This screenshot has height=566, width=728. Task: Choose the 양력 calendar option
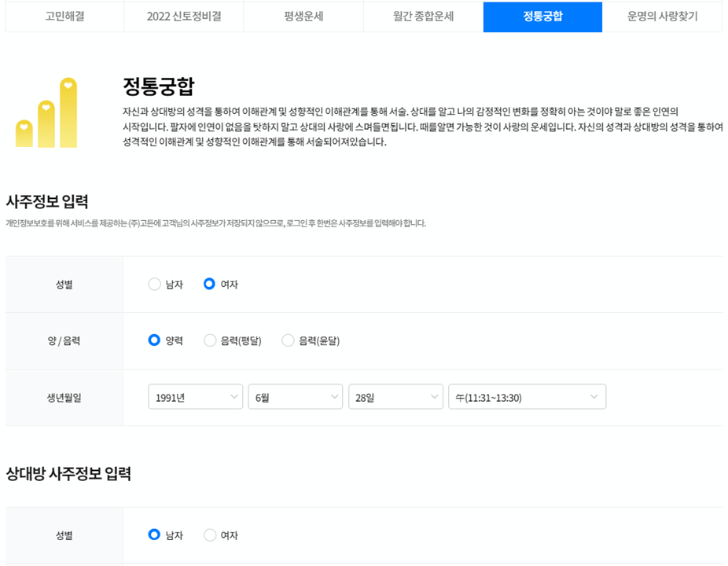155,340
